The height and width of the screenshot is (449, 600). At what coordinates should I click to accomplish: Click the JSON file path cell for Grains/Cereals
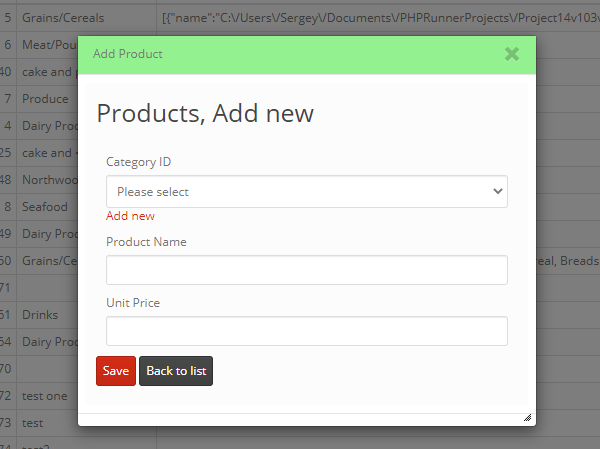(380, 18)
